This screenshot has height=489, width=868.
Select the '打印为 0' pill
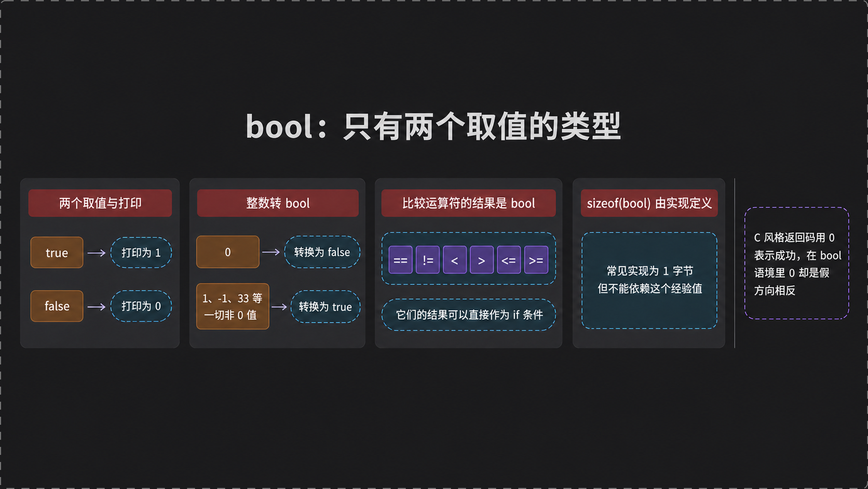tap(141, 306)
